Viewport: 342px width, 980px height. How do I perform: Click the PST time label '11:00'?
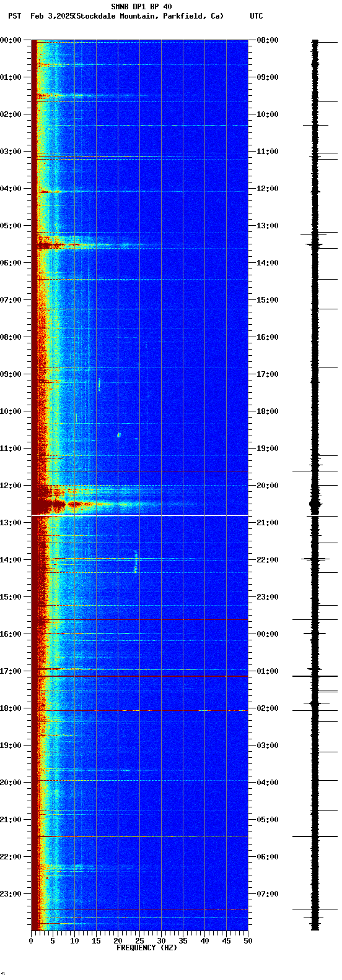pos(11,449)
